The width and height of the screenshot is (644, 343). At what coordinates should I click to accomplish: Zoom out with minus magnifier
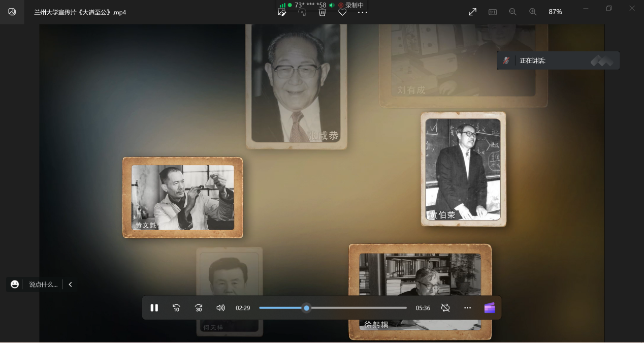(x=512, y=12)
